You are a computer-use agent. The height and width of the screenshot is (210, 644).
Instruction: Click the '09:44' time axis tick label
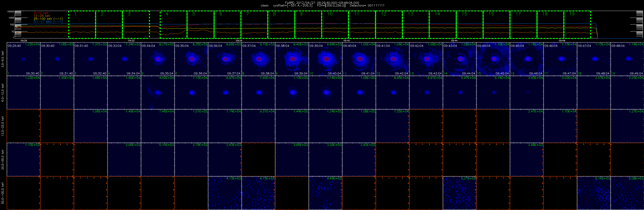pyautogui.click(x=454, y=40)
